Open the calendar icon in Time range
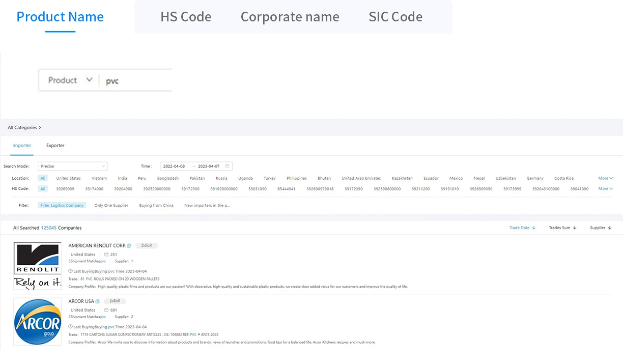The width and height of the screenshot is (623, 364). [227, 166]
